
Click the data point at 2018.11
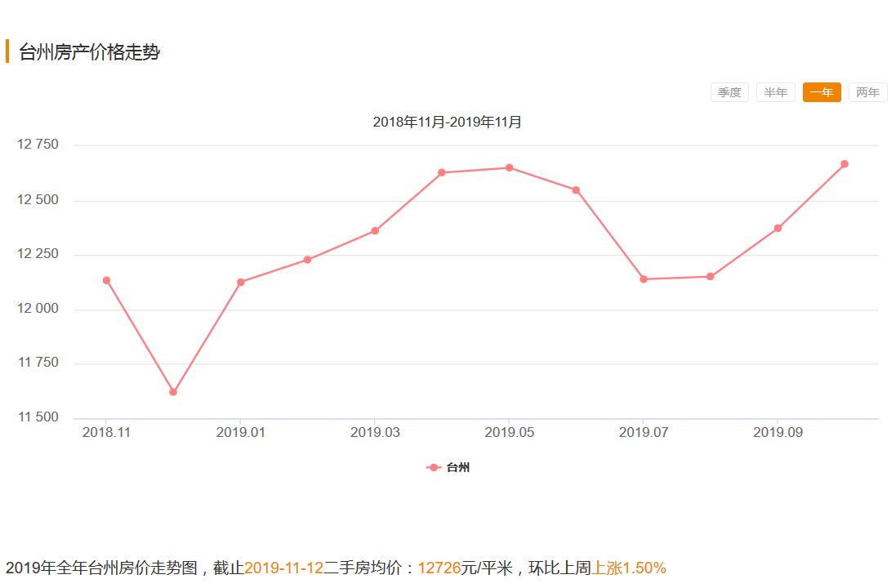tap(106, 280)
